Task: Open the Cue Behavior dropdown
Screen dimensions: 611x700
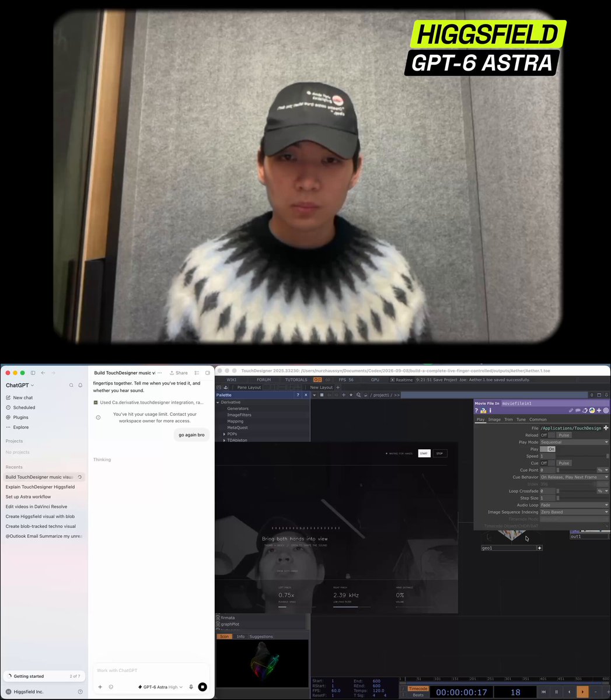Action: [x=574, y=477]
